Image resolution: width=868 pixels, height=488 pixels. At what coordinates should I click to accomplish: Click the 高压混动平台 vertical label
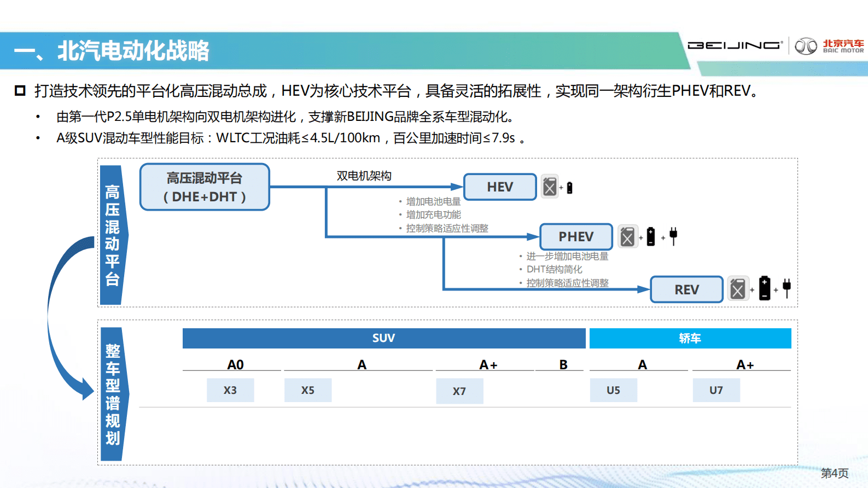(x=113, y=235)
